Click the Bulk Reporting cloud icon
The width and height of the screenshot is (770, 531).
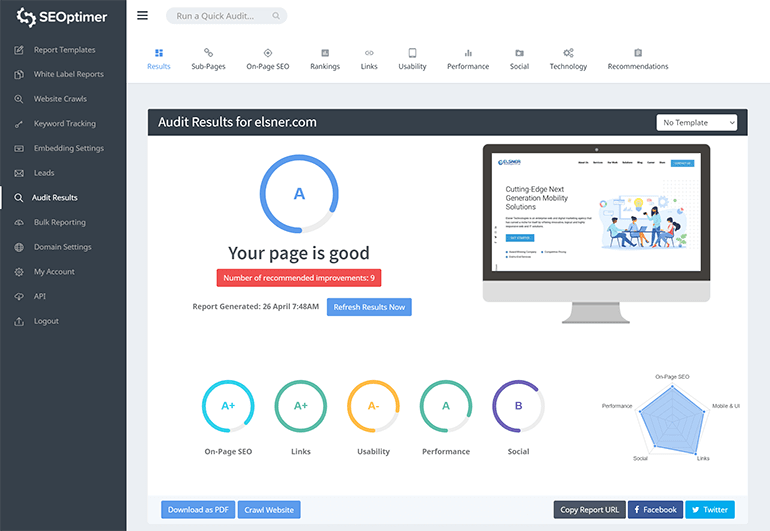click(x=19, y=223)
